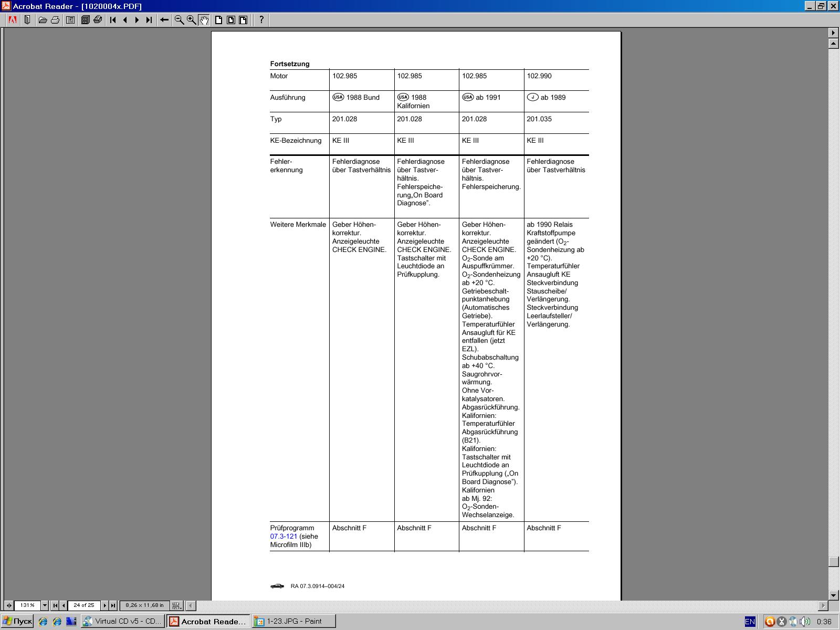This screenshot has width=840, height=630.
Task: Switch to Virtual CD v5 taskbar button
Action: 123,621
